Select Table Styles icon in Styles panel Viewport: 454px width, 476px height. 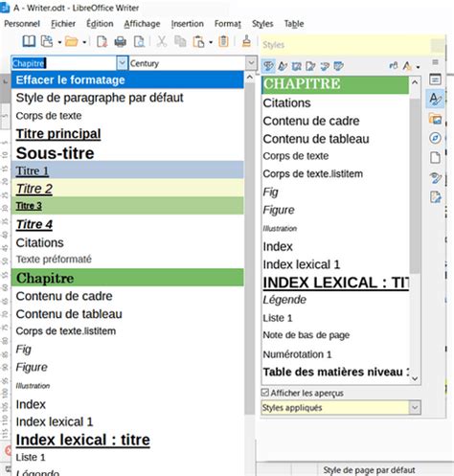pos(338,66)
